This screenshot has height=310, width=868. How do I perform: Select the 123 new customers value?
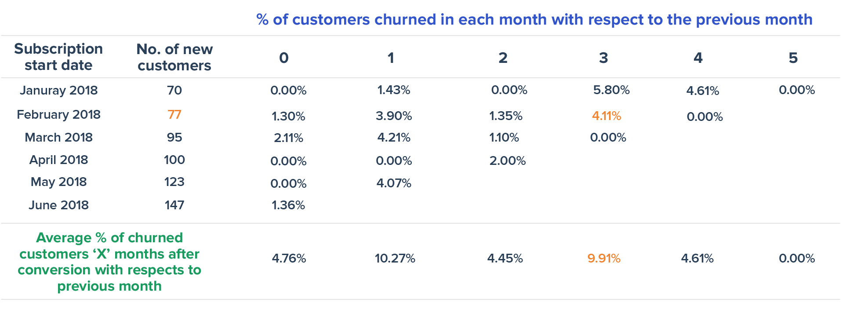(174, 182)
